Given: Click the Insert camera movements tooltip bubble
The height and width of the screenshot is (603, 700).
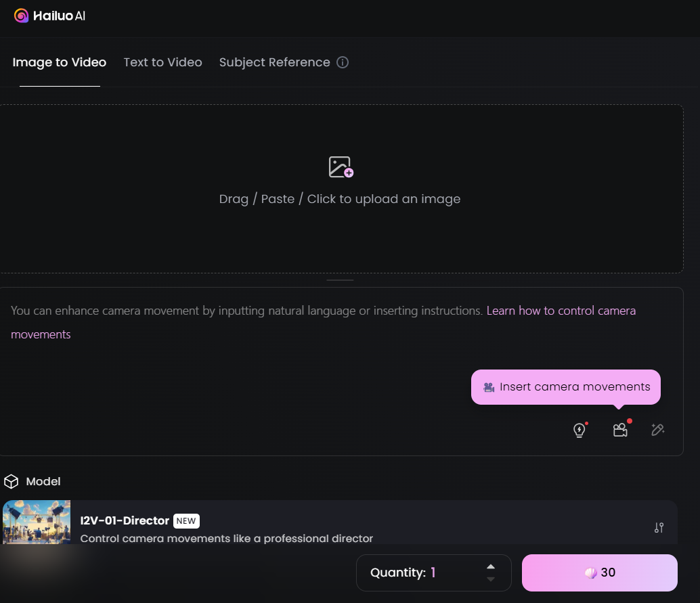Looking at the screenshot, I should (565, 387).
